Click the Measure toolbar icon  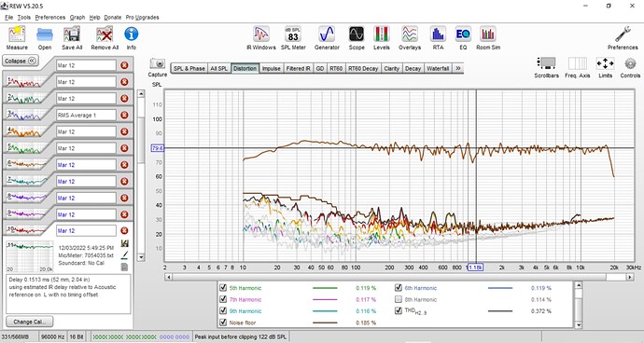[17, 34]
